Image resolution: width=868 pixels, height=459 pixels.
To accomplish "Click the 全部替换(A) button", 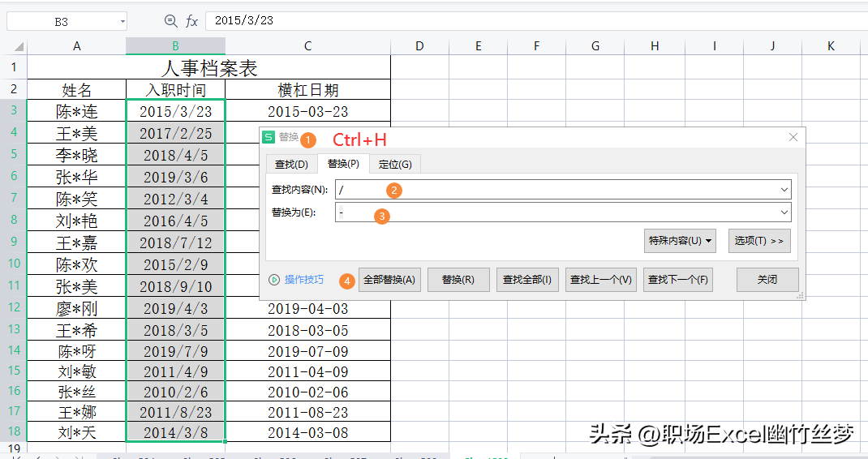I will [389, 280].
